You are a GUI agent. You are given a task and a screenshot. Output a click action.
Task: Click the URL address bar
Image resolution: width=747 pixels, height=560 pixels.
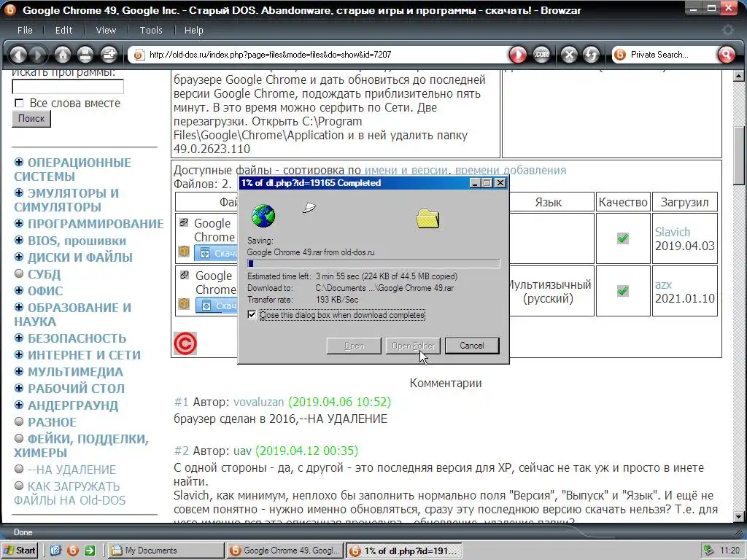point(320,55)
